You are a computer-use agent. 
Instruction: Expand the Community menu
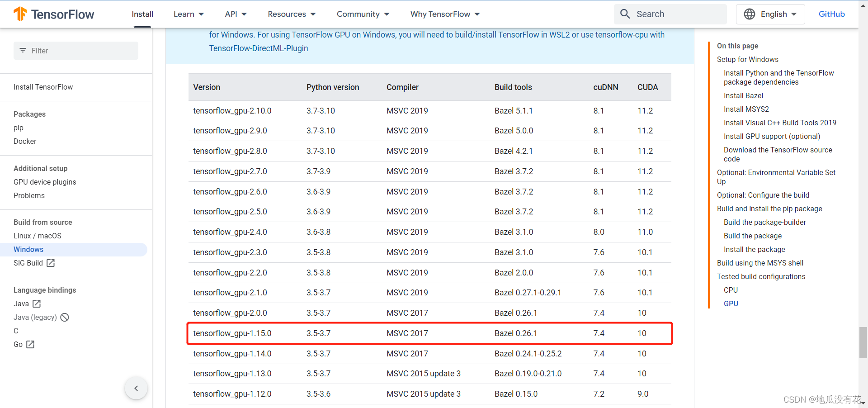pyautogui.click(x=363, y=14)
